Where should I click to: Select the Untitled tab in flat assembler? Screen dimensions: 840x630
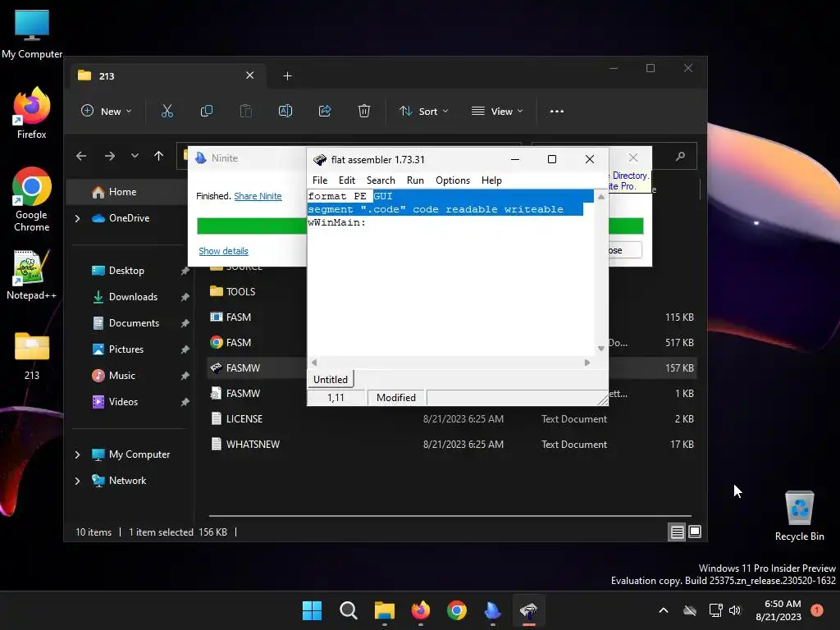pyautogui.click(x=330, y=379)
